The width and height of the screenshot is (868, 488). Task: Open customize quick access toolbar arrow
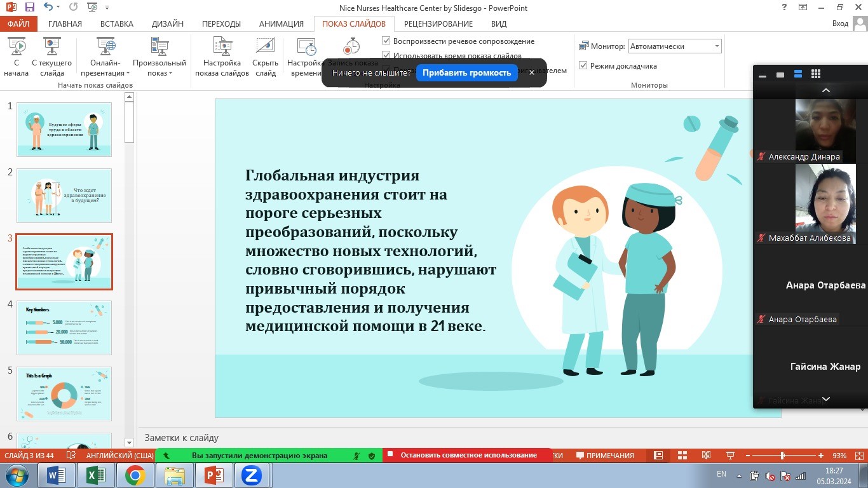(x=106, y=8)
